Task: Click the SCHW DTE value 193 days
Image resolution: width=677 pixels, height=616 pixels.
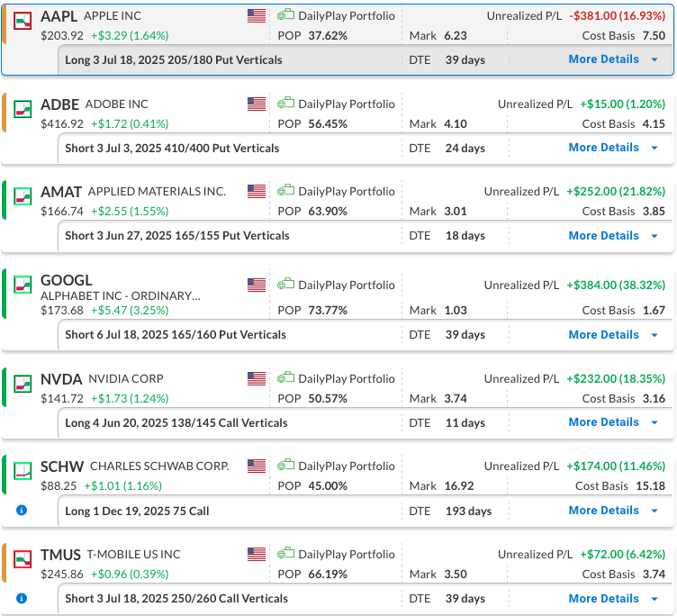Action: click(468, 511)
